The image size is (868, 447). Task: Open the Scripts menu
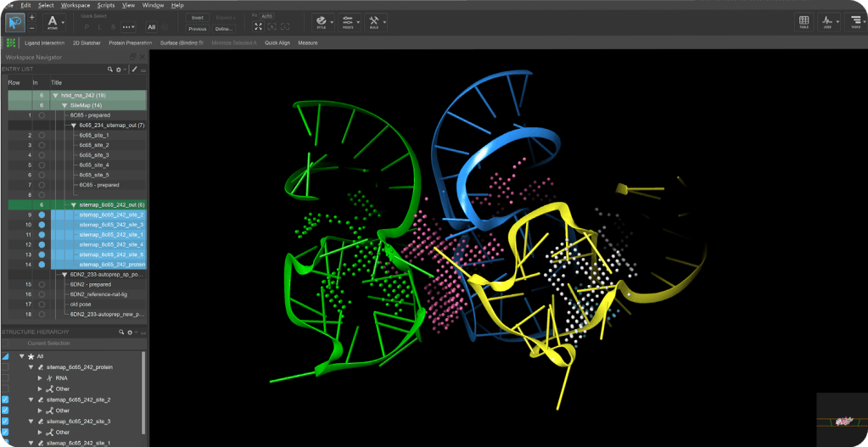click(x=106, y=5)
